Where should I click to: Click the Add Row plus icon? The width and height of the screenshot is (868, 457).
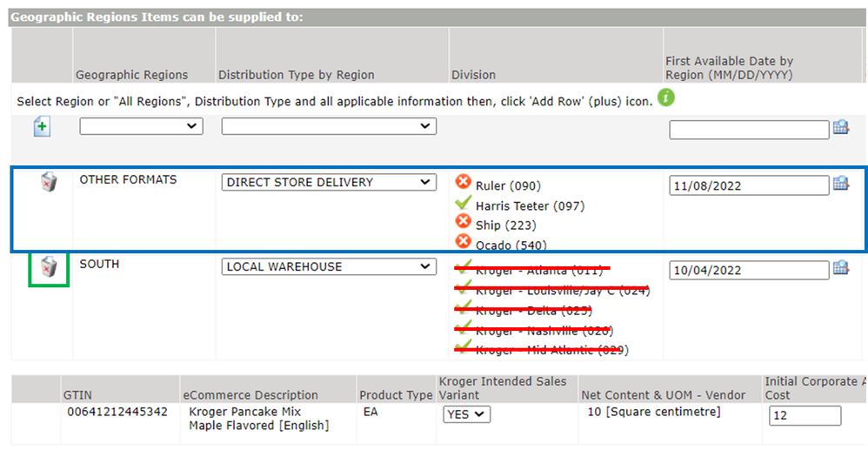tap(42, 126)
